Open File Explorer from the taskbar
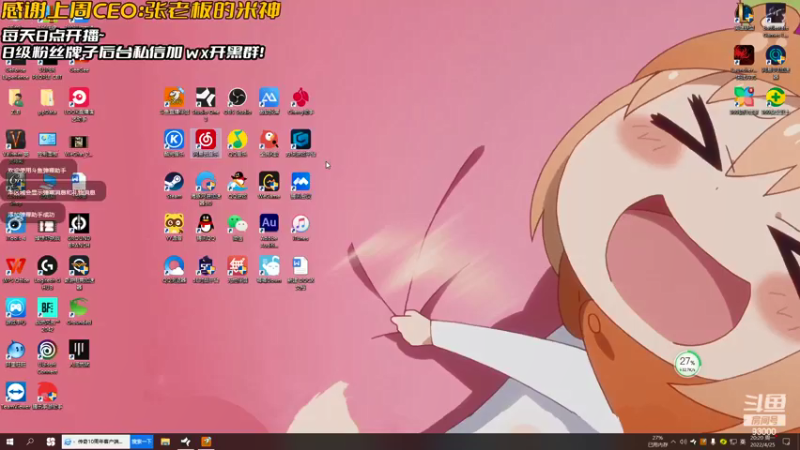The image size is (800, 450). [x=165, y=442]
